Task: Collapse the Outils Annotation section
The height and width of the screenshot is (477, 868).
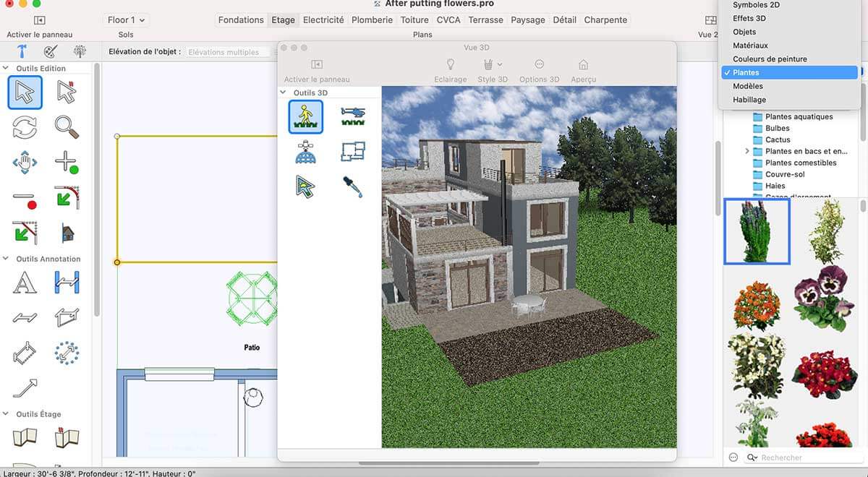Action: click(7, 259)
